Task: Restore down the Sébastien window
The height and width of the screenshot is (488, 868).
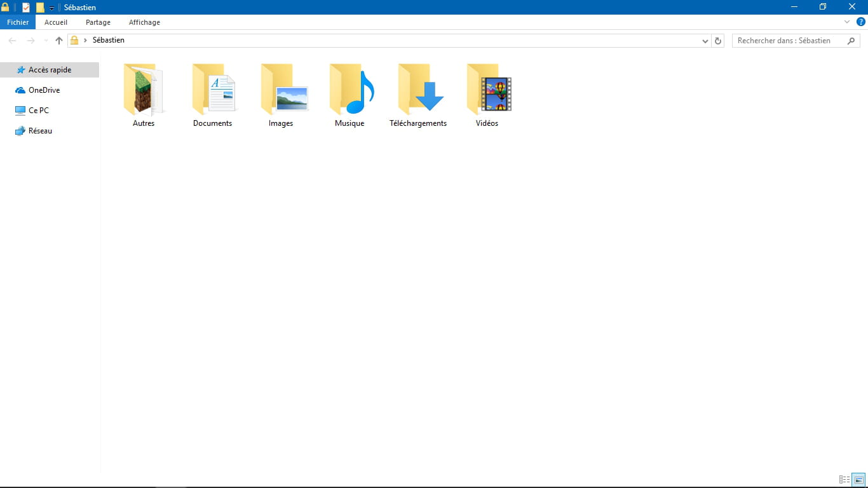Action: 823,6
